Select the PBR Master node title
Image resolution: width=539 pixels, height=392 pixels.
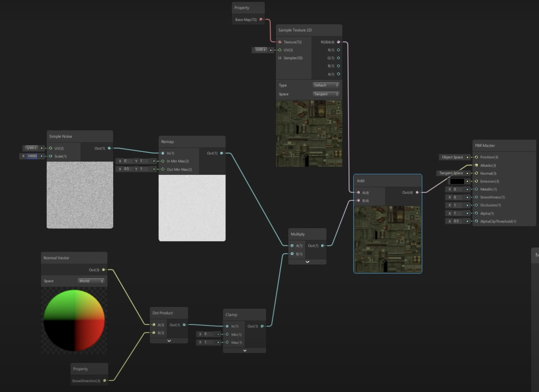[485, 146]
